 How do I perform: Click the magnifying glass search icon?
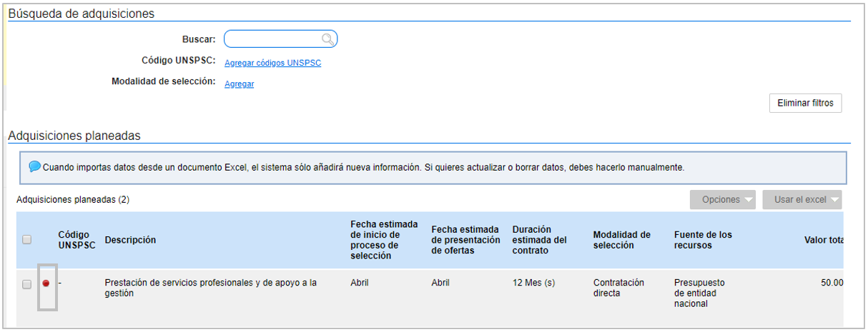(327, 39)
